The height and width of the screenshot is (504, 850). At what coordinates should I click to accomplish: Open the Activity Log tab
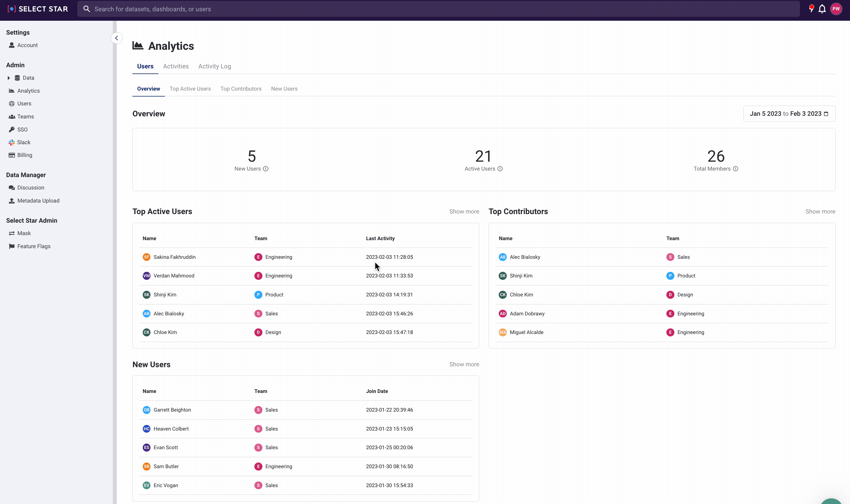point(214,66)
